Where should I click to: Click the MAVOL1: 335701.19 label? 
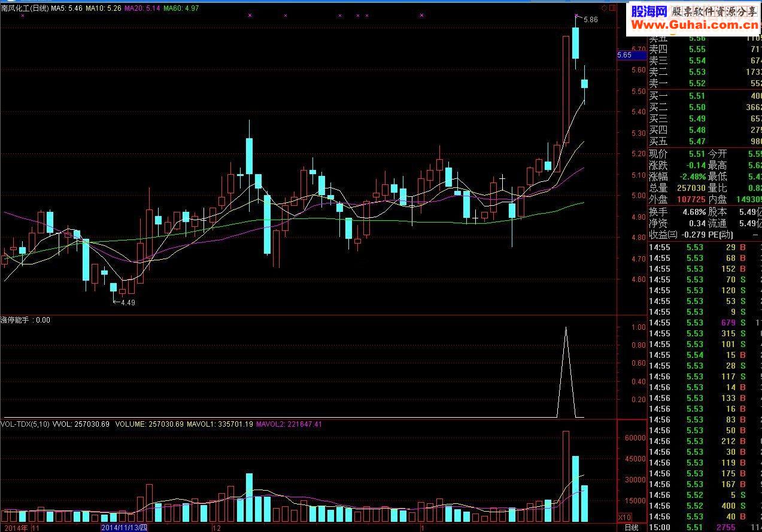[x=220, y=424]
